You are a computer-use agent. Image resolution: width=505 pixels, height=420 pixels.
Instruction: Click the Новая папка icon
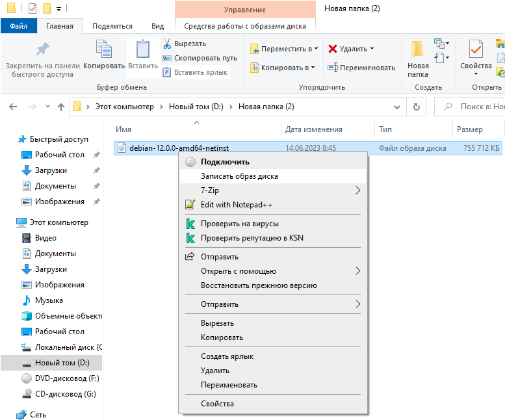tap(417, 49)
